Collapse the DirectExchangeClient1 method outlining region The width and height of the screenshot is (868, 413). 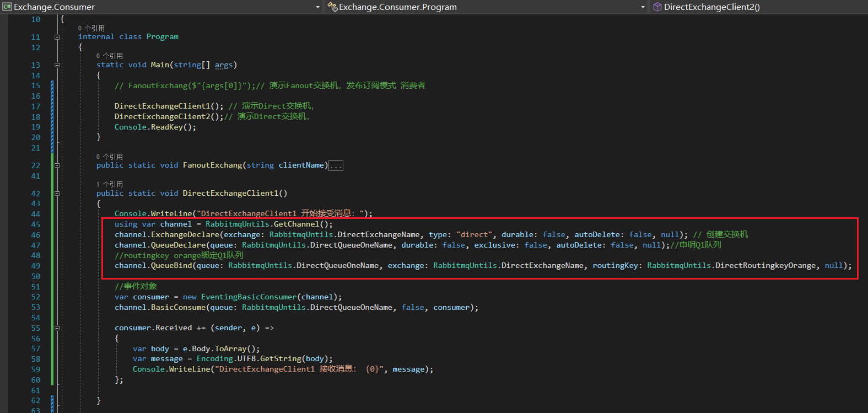pos(57,194)
